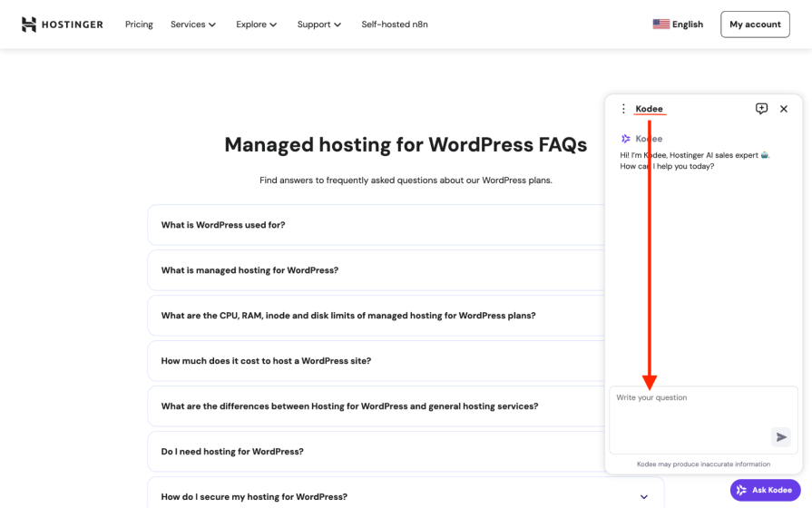Image resolution: width=812 pixels, height=508 pixels.
Task: Start a new chat conversation icon
Action: coord(761,109)
